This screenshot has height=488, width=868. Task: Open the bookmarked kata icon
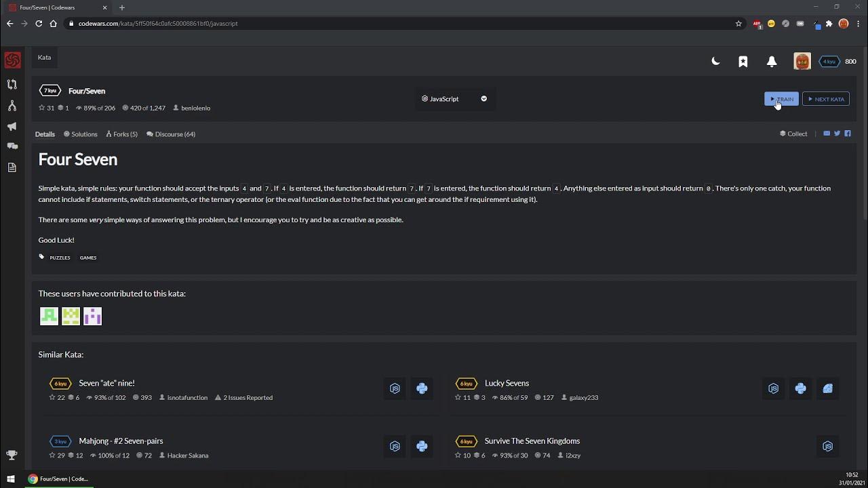click(x=743, y=62)
